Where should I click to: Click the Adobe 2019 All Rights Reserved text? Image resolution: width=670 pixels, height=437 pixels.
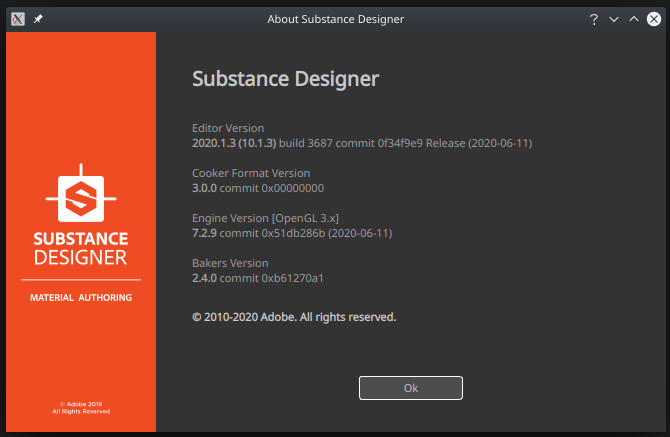point(81,408)
